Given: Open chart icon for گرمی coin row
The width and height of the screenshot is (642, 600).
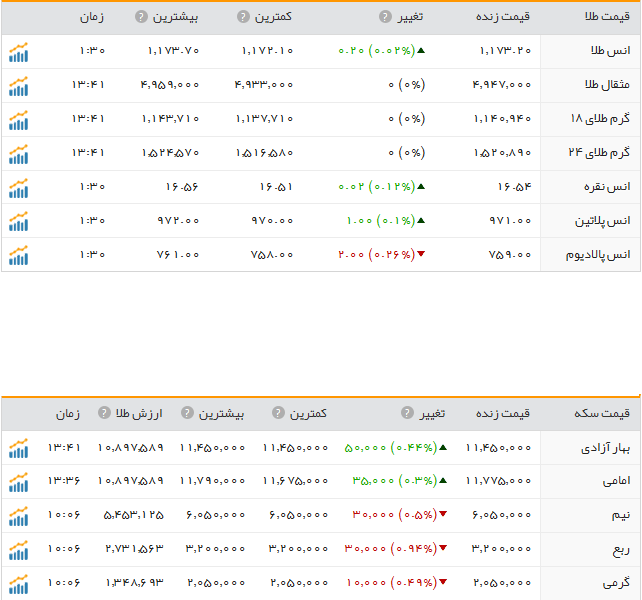Looking at the screenshot, I should (18, 584).
